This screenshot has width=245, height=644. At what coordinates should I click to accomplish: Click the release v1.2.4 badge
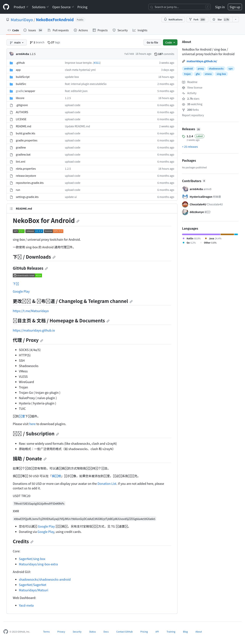34,231
